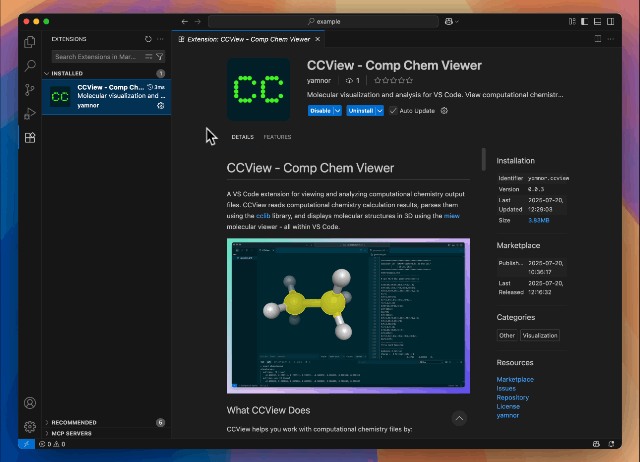Go back with the left arrow
The height and width of the screenshot is (462, 640).
click(x=184, y=22)
